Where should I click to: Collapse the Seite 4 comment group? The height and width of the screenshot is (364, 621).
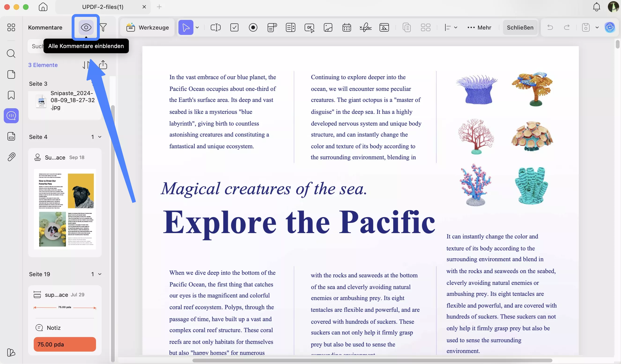click(100, 137)
